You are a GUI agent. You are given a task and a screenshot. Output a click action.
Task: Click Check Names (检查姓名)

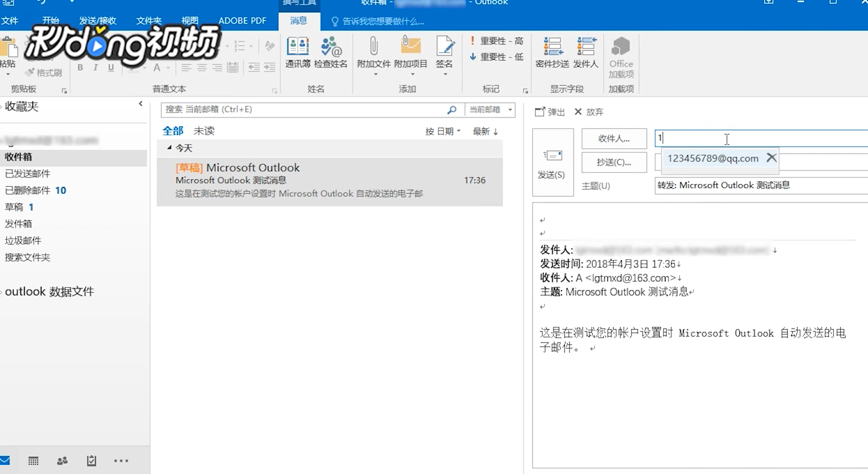pos(331,53)
